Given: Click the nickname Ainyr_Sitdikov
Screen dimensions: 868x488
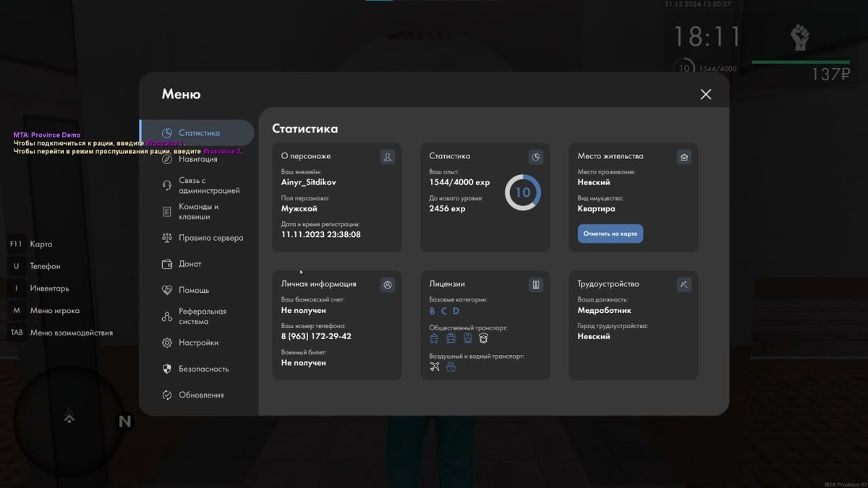Looking at the screenshot, I should [309, 182].
